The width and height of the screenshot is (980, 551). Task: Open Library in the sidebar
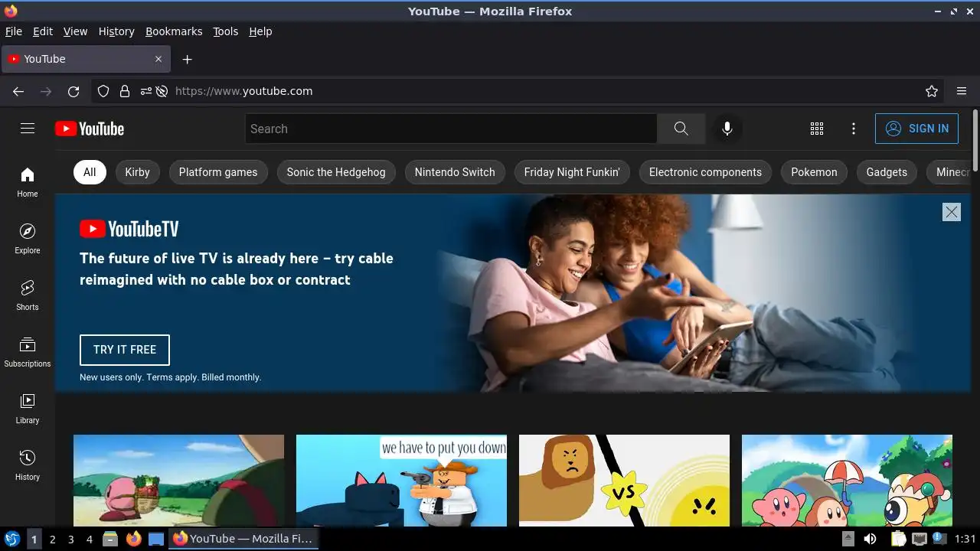28,409
